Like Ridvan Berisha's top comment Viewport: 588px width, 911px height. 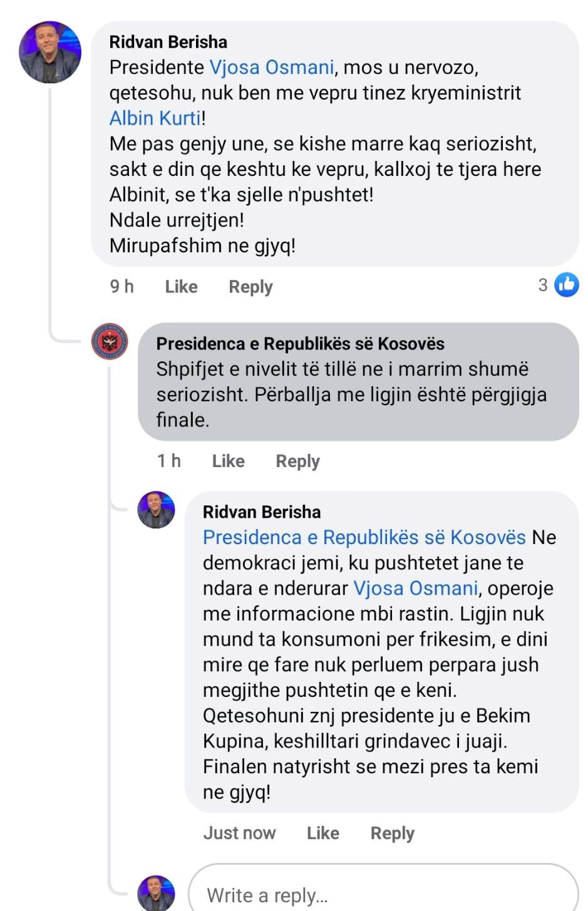click(181, 287)
